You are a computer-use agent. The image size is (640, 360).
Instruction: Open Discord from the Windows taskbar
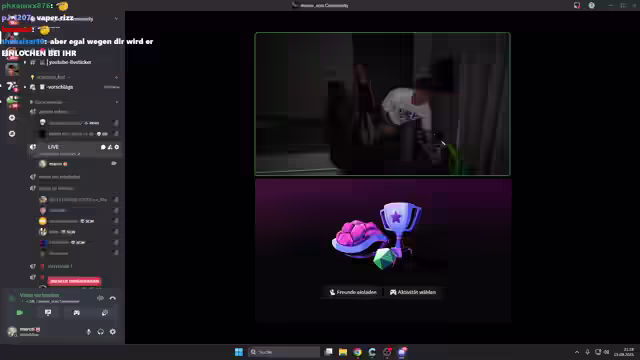pyautogui.click(x=402, y=352)
